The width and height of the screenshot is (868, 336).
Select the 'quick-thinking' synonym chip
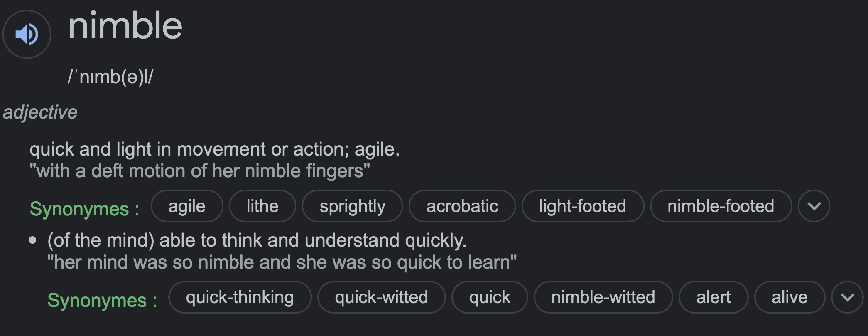click(240, 297)
